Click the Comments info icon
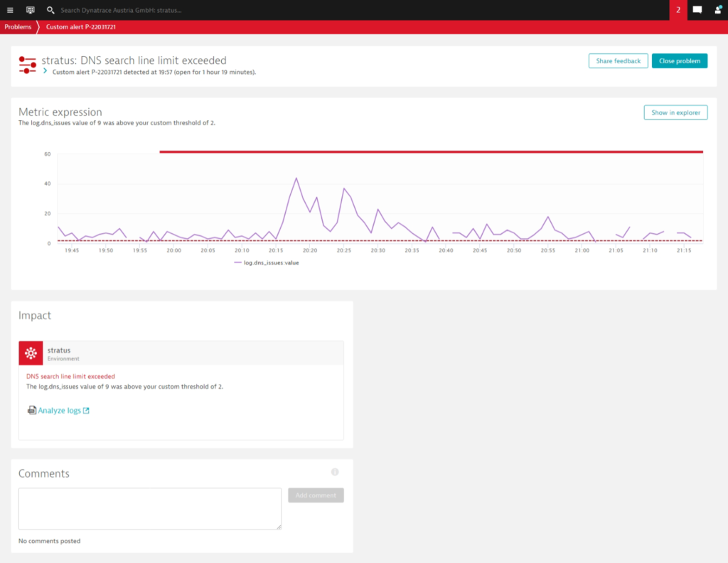The width and height of the screenshot is (728, 563). 335,472
